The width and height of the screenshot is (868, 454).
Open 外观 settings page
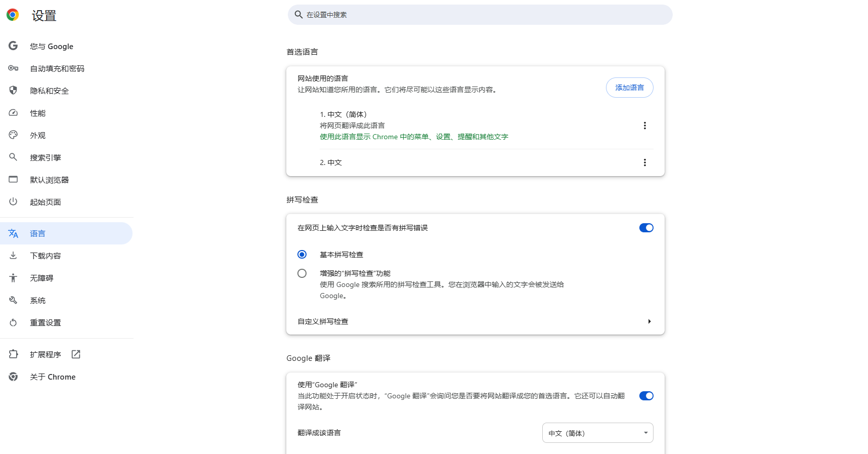tap(66, 135)
